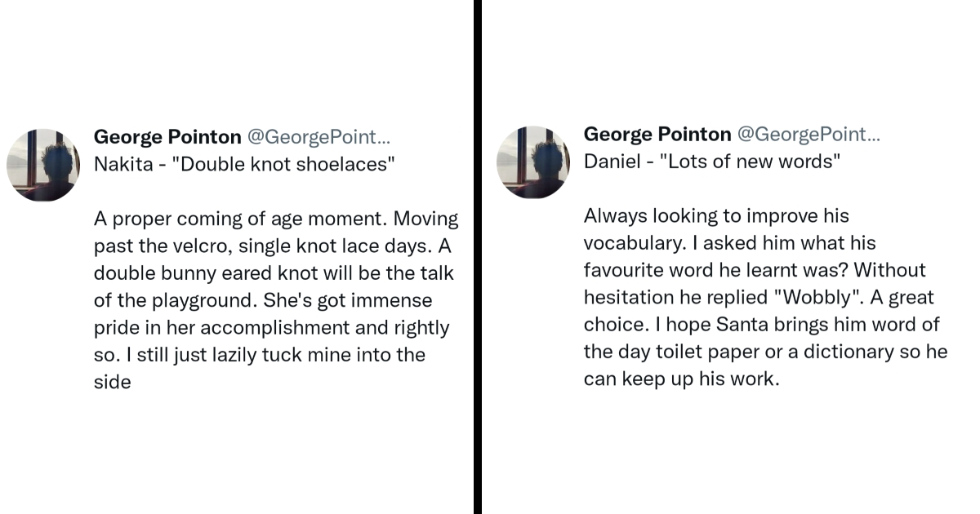Click the profile avatar in the Daniel tweet
Screen dimensions: 980x514
coord(533,162)
